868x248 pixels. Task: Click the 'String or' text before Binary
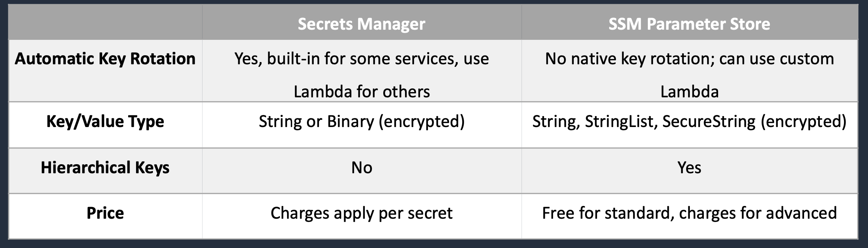(x=290, y=121)
